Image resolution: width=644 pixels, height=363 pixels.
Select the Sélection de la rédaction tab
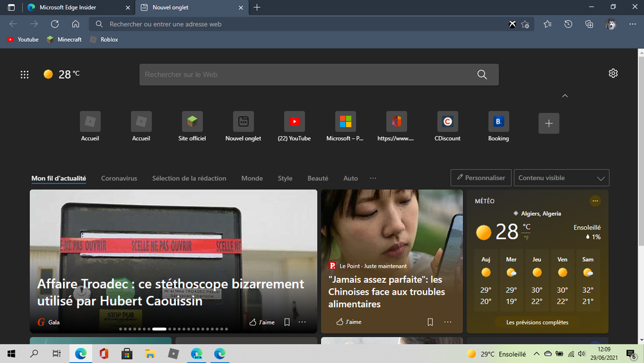(189, 178)
